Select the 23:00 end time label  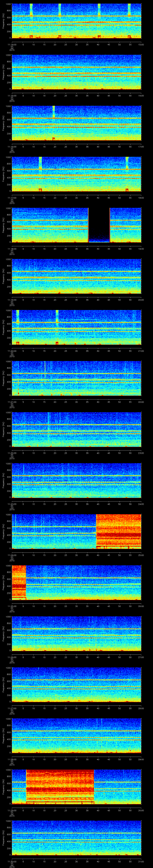click(141, 453)
